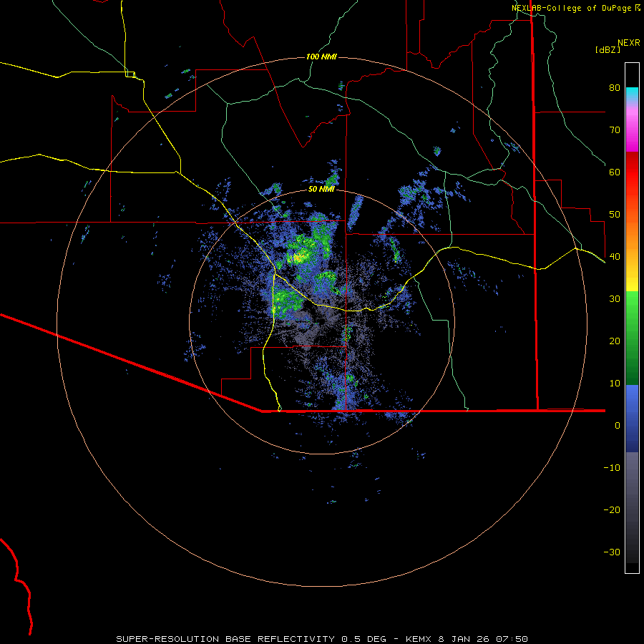Select the 20 value on the dBZ scale
This screenshot has width=644, height=644.
[x=615, y=341]
